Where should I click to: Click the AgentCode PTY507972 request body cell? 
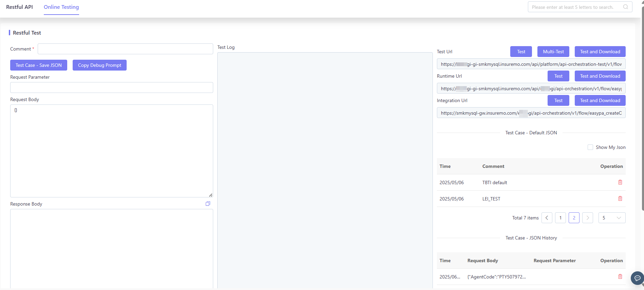pyautogui.click(x=497, y=277)
